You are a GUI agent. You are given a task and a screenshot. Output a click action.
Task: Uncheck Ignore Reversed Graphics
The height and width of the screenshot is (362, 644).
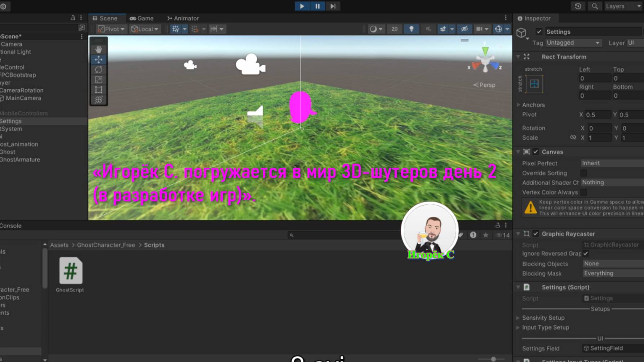tap(586, 254)
